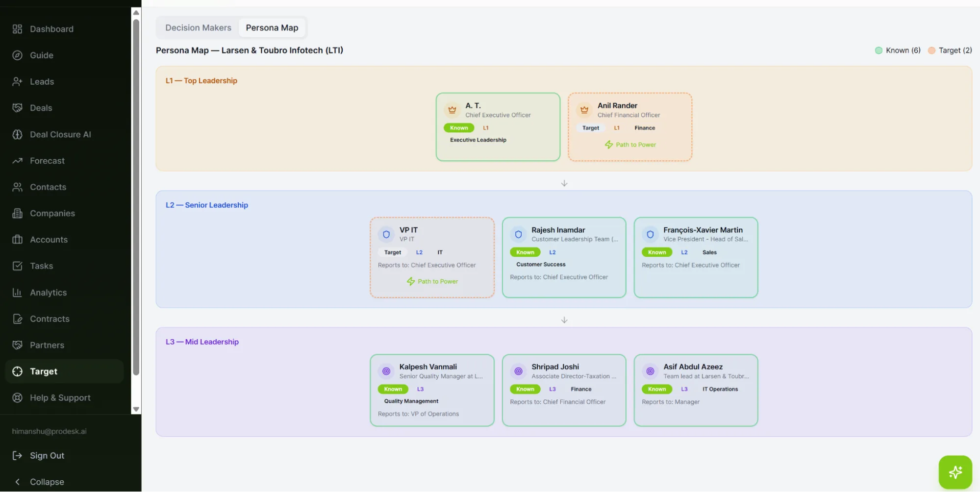Click the green AI sparkle assistant button
Image resolution: width=980 pixels, height=492 pixels.
(955, 472)
